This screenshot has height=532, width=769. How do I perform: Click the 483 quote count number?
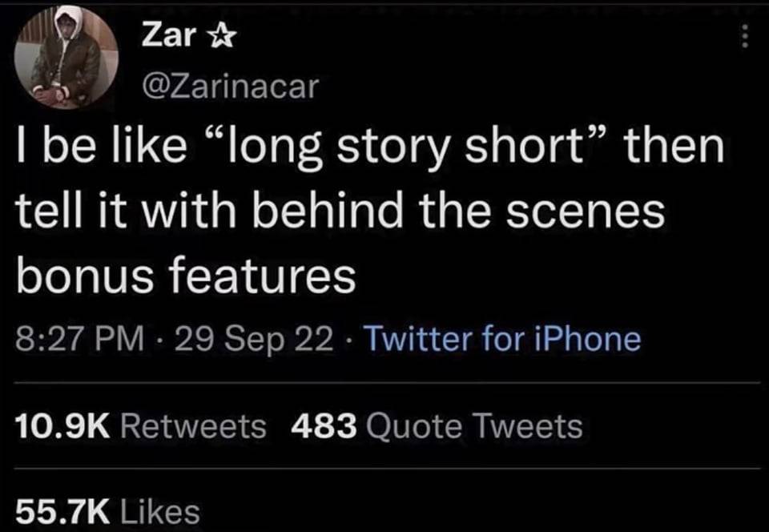pos(324,425)
